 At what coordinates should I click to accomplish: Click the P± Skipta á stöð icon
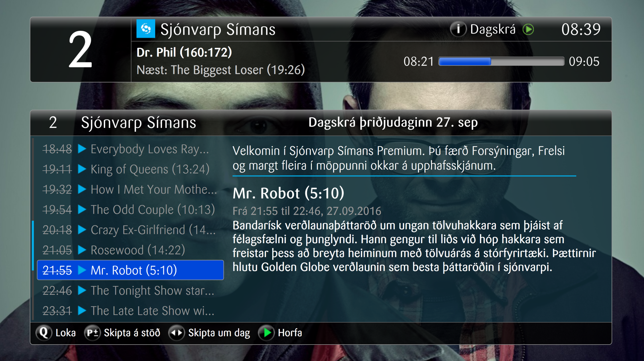pos(92,333)
